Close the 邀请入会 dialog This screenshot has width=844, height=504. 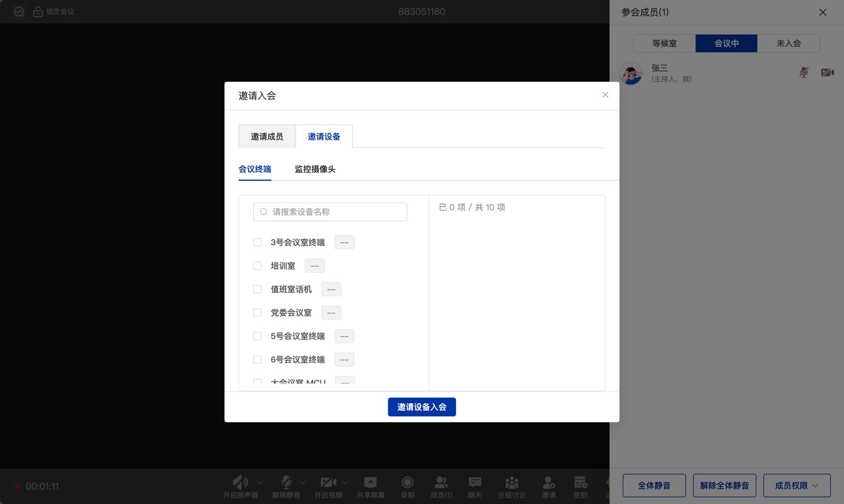pyautogui.click(x=605, y=95)
